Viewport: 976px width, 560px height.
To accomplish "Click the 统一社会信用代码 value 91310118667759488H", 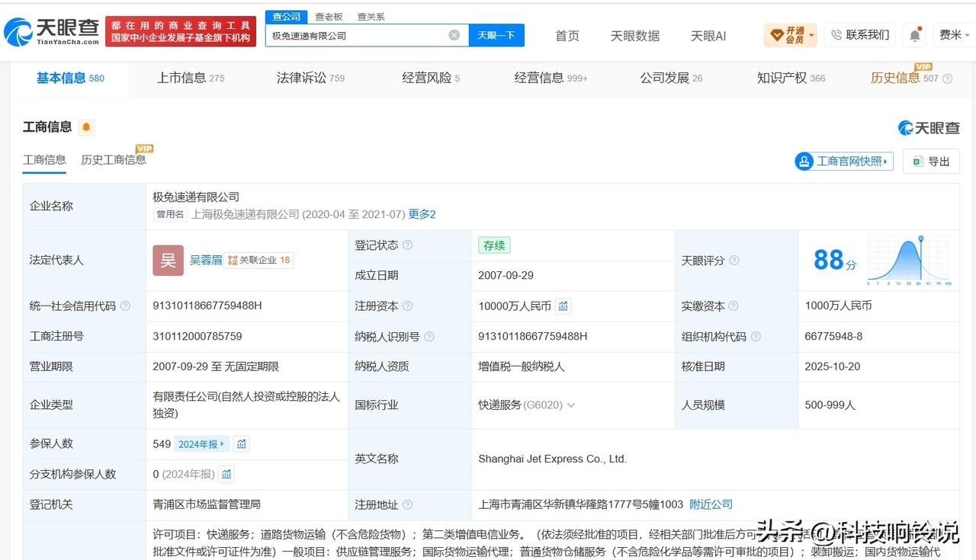I will coord(207,306).
